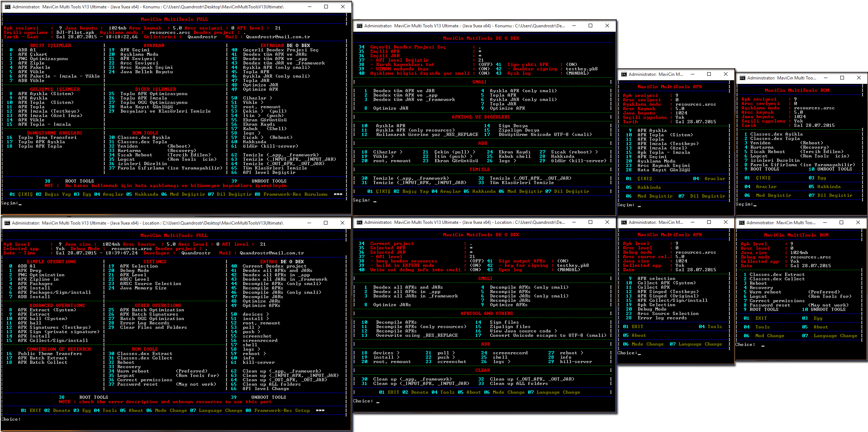Image resolution: width=868 pixels, height=432 pixels.
Task: Click 'Hata Kayıt Günlüğü' in the Turkish APK window
Action: pos(664,170)
